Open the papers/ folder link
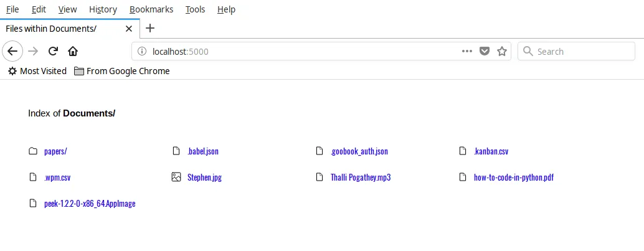Screen dimensions: 644x251 (x=55, y=151)
